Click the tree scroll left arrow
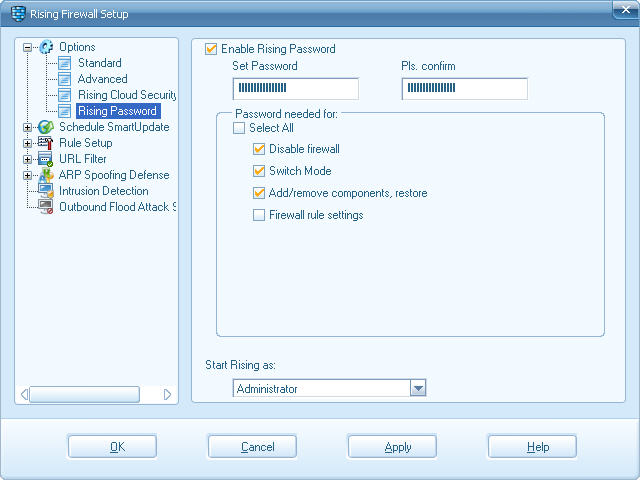Image resolution: width=640 pixels, height=480 pixels. point(24,395)
